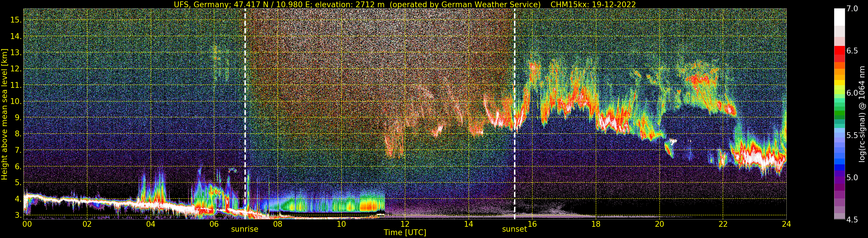
Task: Click the white sunset dashed line marker
Action: click(x=515, y=114)
